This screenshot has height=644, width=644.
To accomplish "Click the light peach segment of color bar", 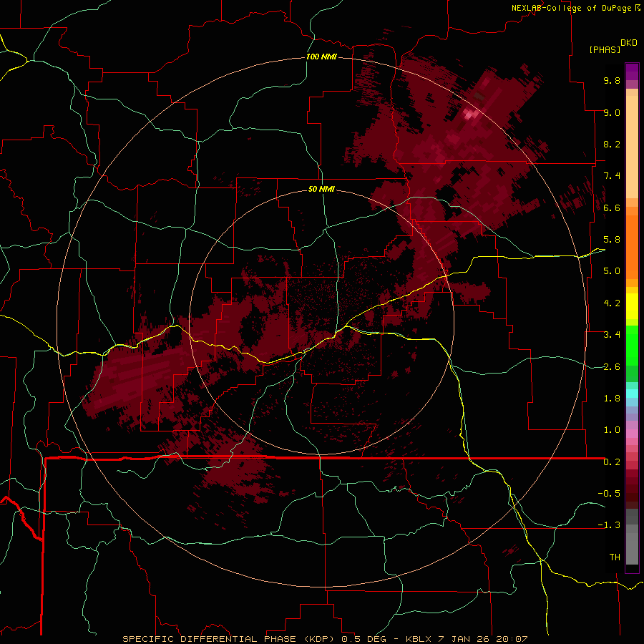I will coord(632,147).
